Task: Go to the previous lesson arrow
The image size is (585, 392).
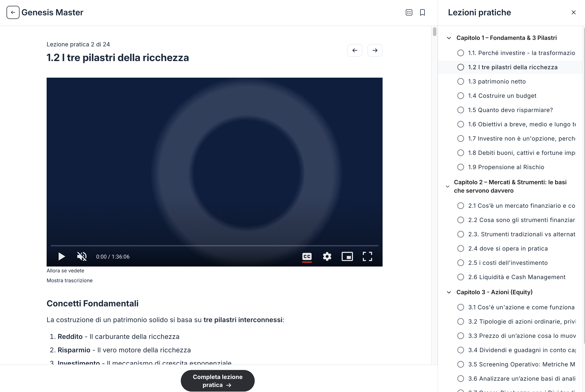Action: point(355,50)
